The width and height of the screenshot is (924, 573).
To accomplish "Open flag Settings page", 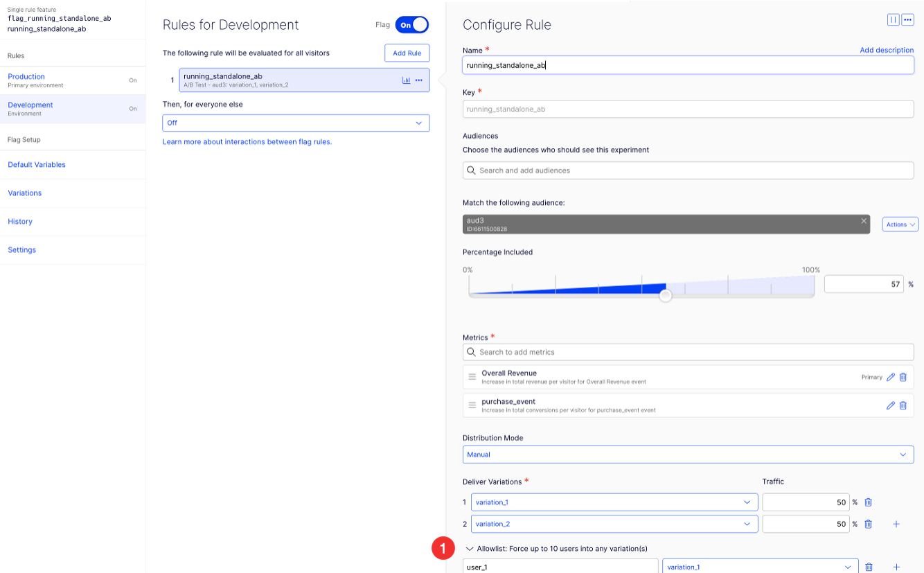I will pos(22,250).
